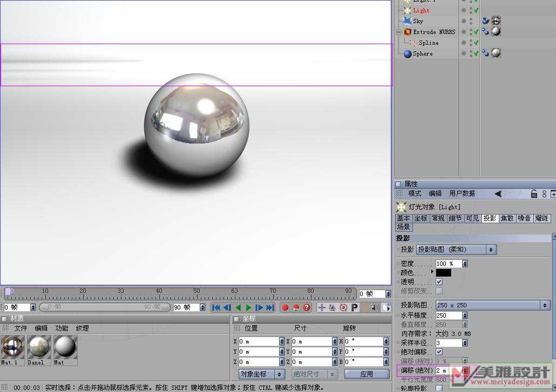556x392 pixels.
Task: Select the Sphere phong tag
Action: [x=485, y=53]
